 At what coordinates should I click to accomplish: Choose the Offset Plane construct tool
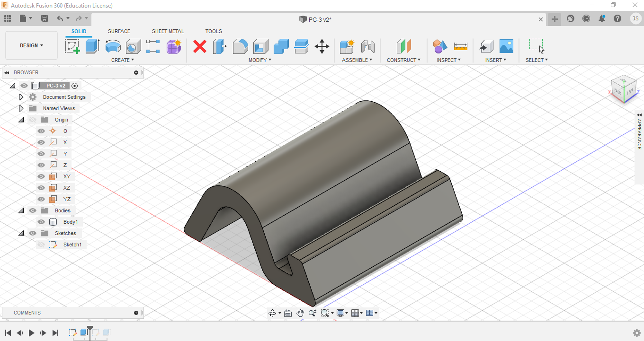coord(403,46)
